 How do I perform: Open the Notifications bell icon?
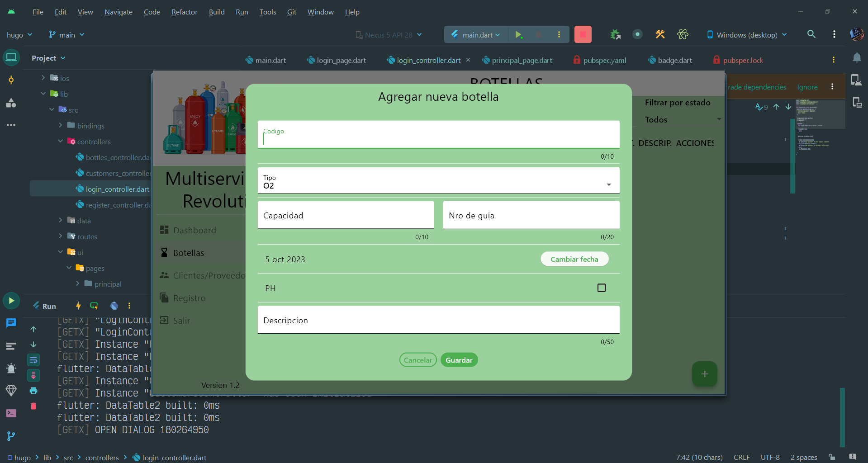tap(857, 58)
